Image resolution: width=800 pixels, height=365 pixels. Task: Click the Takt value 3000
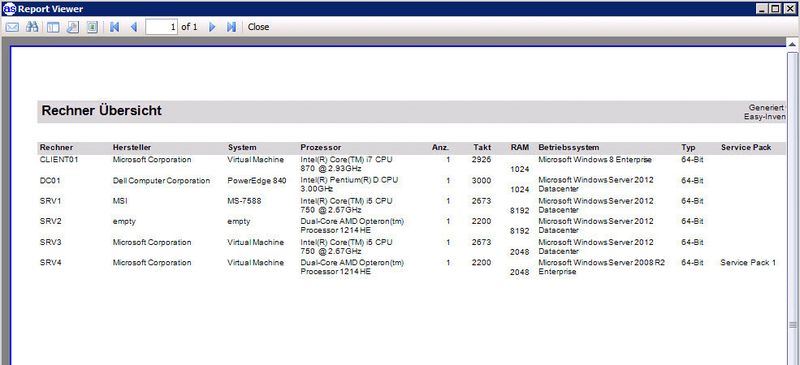pos(482,181)
